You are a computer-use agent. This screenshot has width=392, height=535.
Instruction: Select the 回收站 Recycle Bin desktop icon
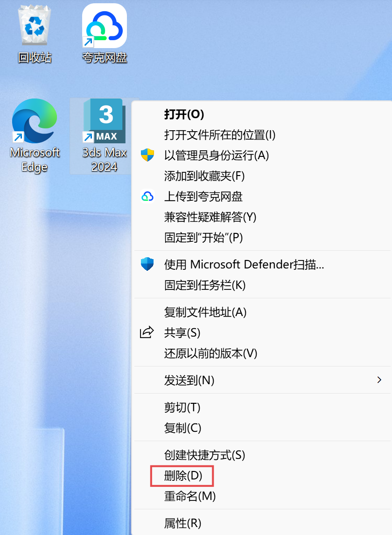pyautogui.click(x=35, y=34)
